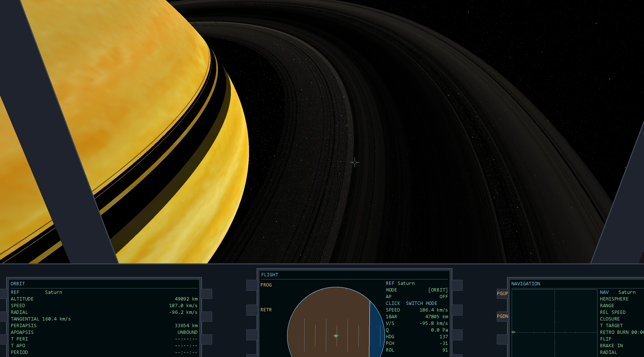The height and width of the screenshot is (357, 644).
Task: Click ORBIT bezel button right of T PERI
Action: (206, 339)
